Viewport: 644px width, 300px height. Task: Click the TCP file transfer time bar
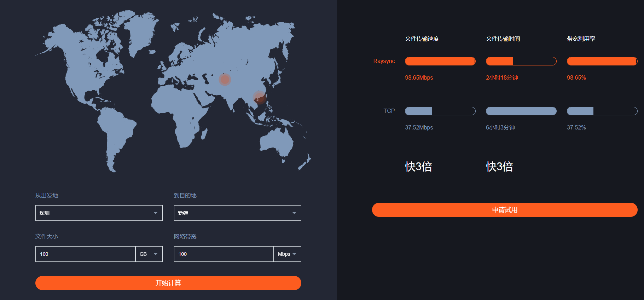pyautogui.click(x=521, y=111)
